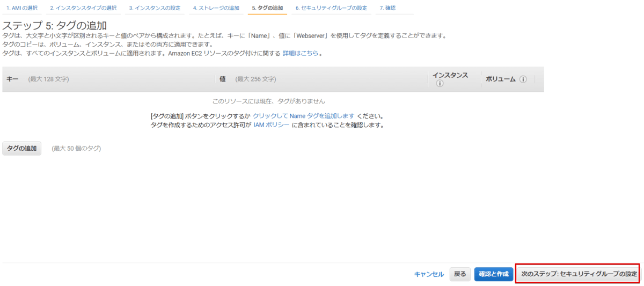Click the 詳細はこちら link
Viewport: 644px width, 286px height.
[301, 53]
